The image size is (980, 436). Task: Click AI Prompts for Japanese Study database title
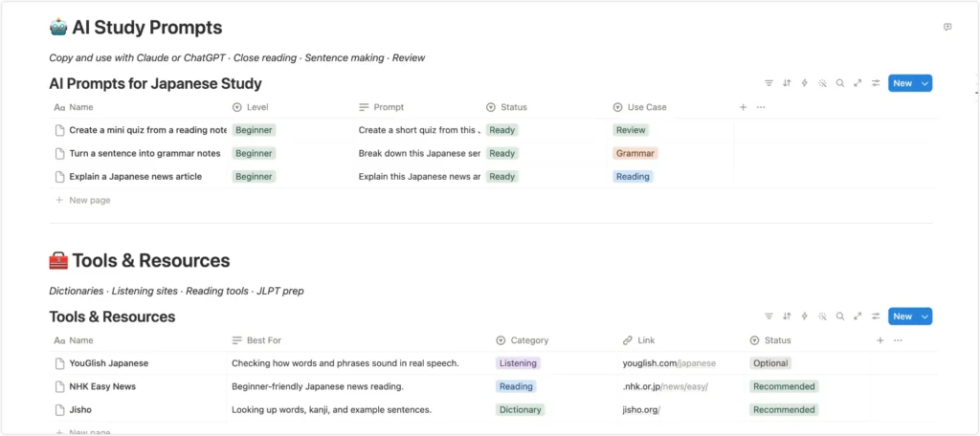point(156,84)
